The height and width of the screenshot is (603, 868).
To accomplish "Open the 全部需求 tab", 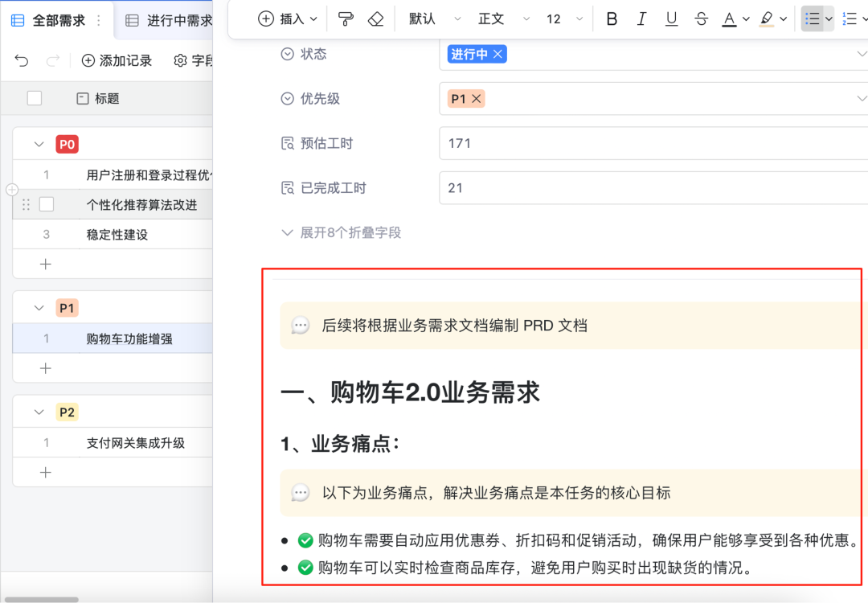I will [58, 20].
